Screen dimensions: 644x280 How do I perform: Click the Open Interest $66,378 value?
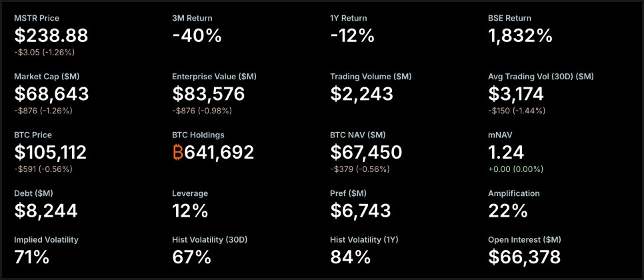click(x=524, y=257)
